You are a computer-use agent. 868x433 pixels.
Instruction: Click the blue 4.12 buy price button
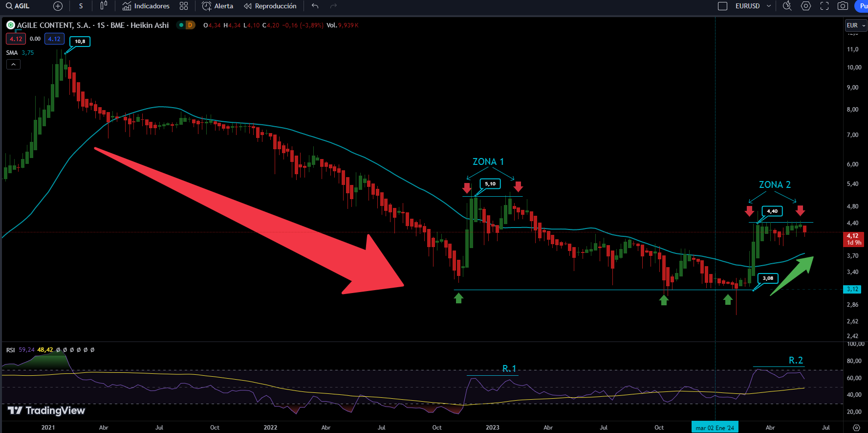pos(54,39)
